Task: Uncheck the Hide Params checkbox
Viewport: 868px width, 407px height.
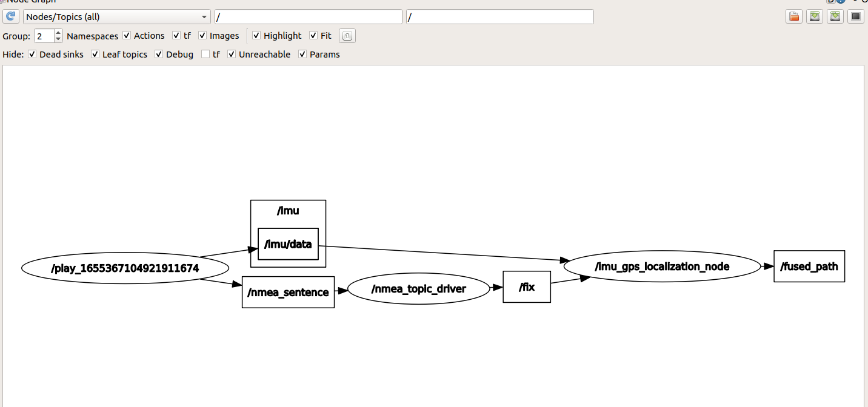Action: pyautogui.click(x=302, y=55)
